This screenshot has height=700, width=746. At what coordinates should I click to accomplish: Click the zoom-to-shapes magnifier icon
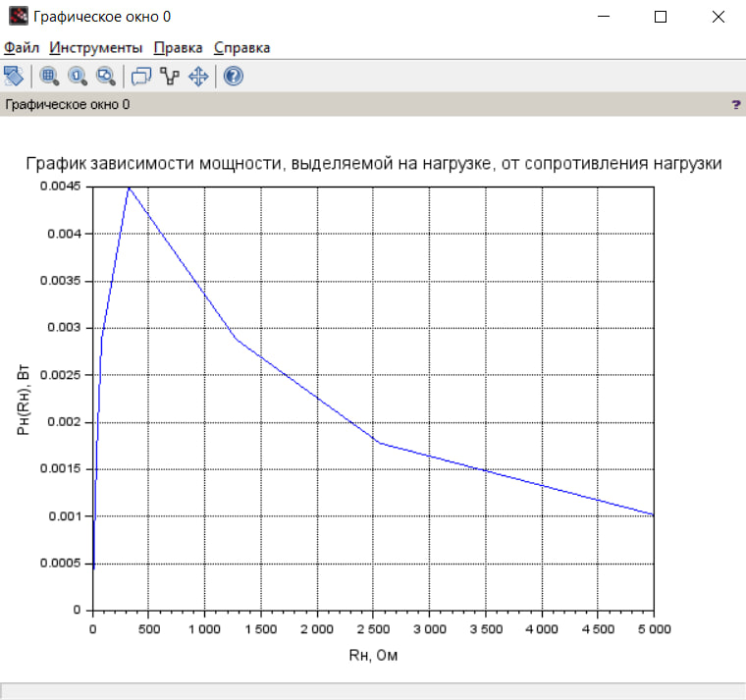[106, 77]
